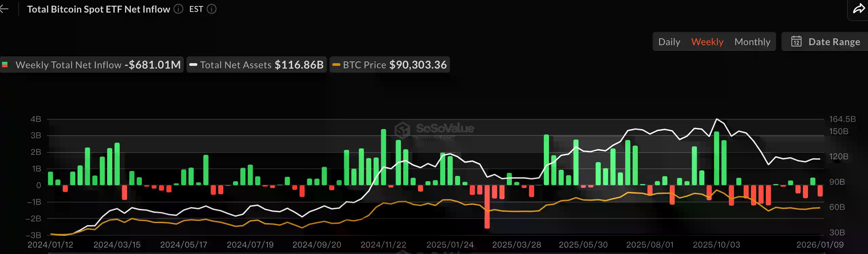Click the 2025/10/03 x-axis date label

pyautogui.click(x=716, y=244)
